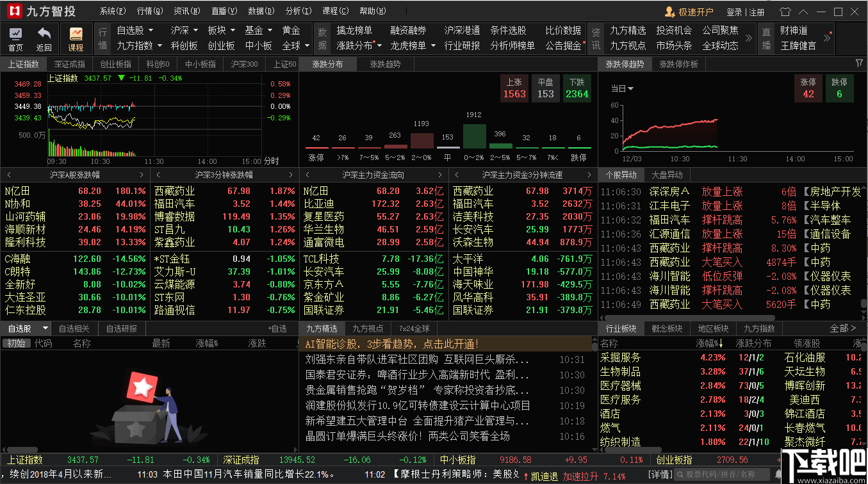Viewport: 868px width, 484px height.
Task: Open AI智能诊股 promotion banner
Action: point(446,344)
